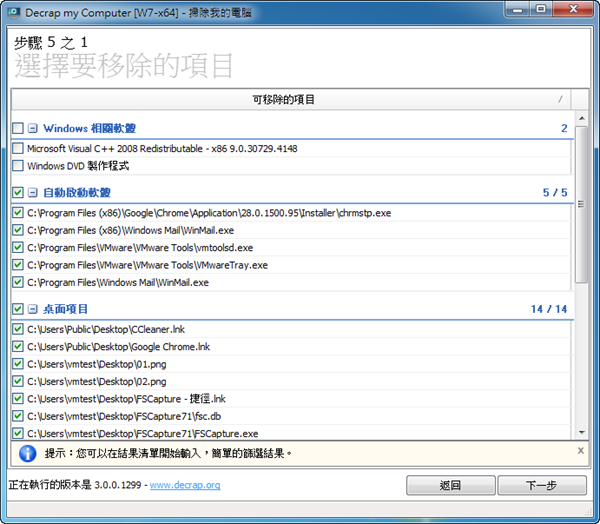Select the Windows 相關軟體 group title
The image size is (600, 524).
(90, 128)
